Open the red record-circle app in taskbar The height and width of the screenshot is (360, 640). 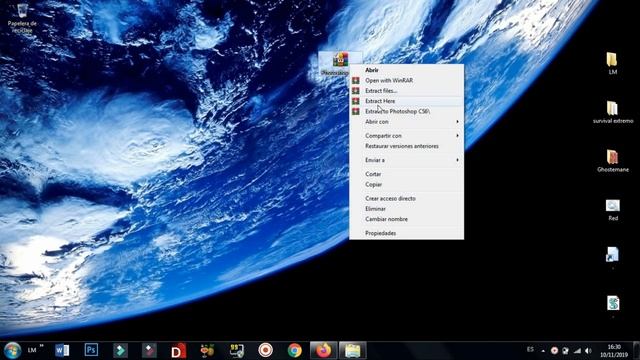coord(265,350)
